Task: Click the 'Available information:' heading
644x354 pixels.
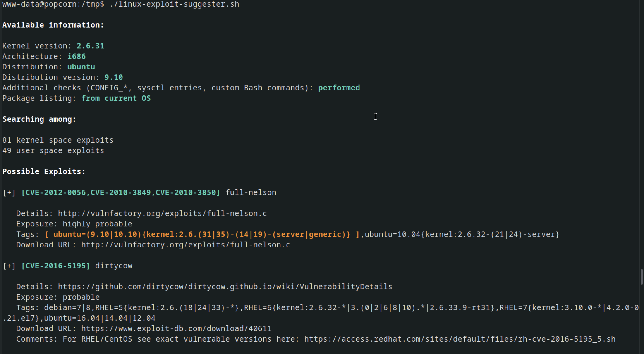Action: click(x=53, y=25)
